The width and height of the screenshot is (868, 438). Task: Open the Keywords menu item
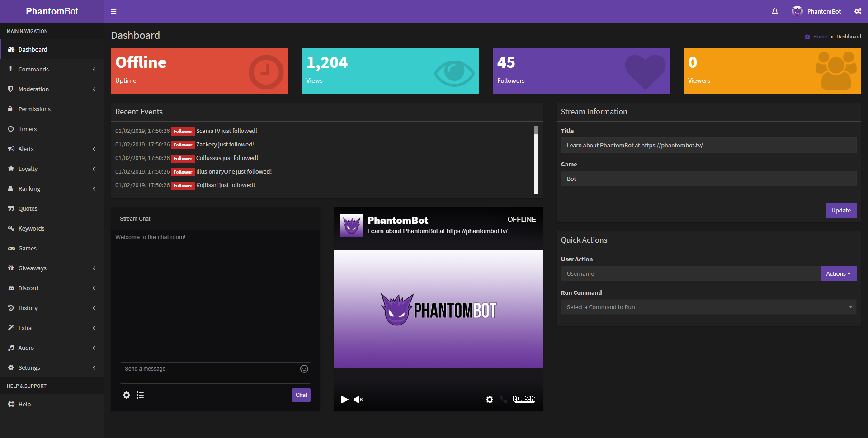tap(52, 228)
